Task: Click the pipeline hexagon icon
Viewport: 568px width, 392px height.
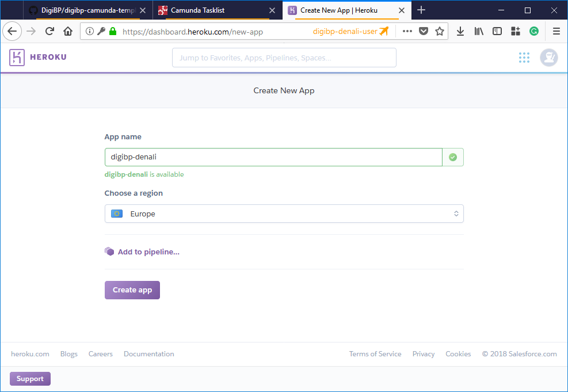Action: (x=109, y=252)
